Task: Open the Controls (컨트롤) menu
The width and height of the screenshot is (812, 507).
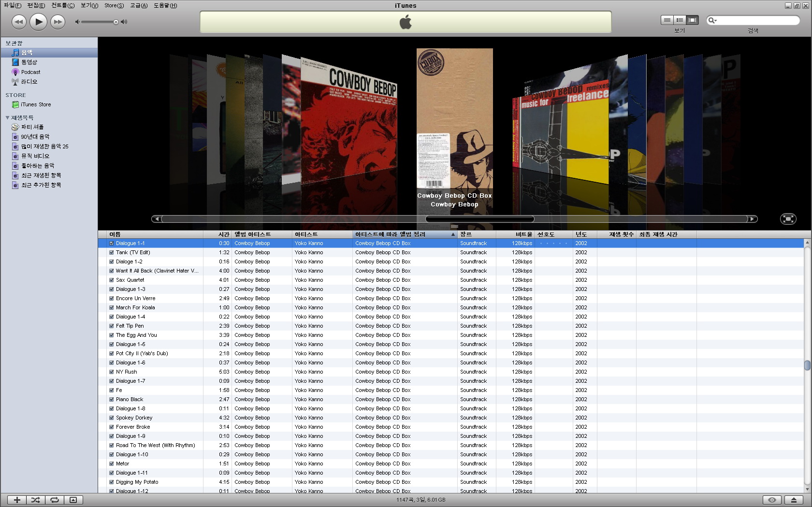Action: [63, 5]
